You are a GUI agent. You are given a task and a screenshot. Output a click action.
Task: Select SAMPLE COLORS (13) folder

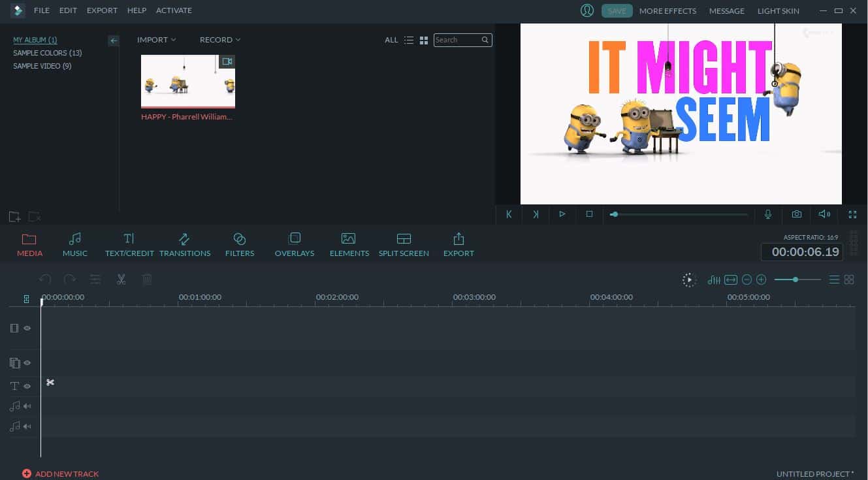48,53
